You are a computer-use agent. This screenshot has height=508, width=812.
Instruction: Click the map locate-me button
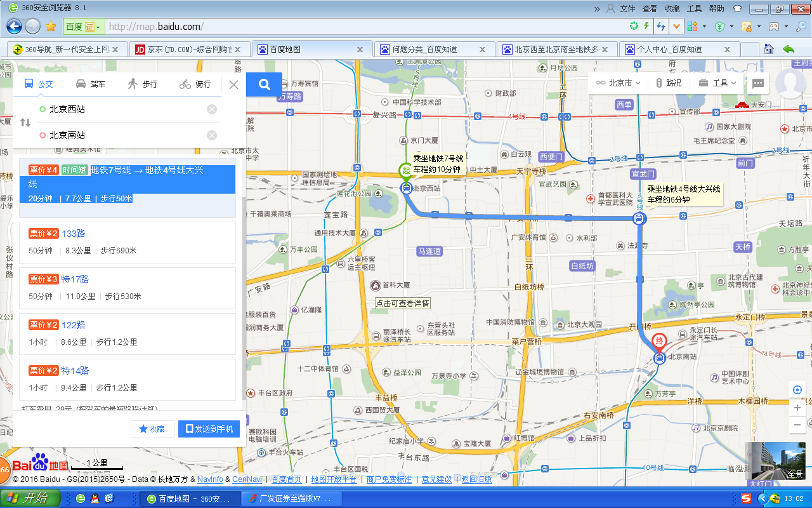pyautogui.click(x=797, y=390)
